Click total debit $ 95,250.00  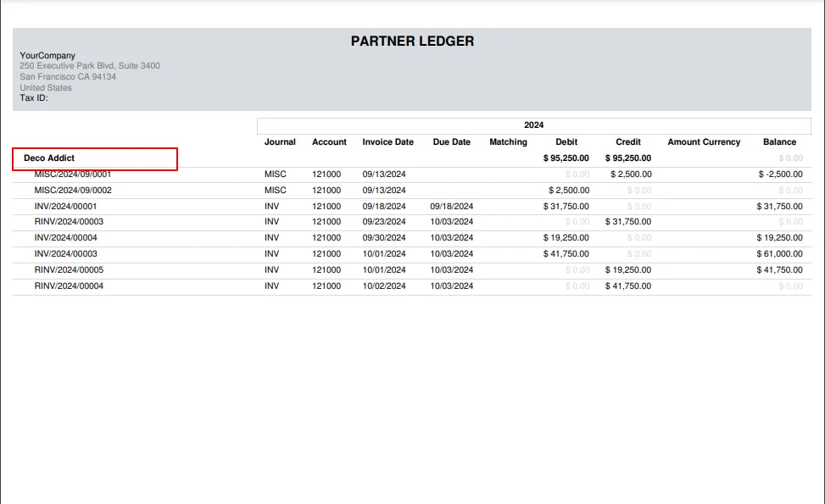566,158
